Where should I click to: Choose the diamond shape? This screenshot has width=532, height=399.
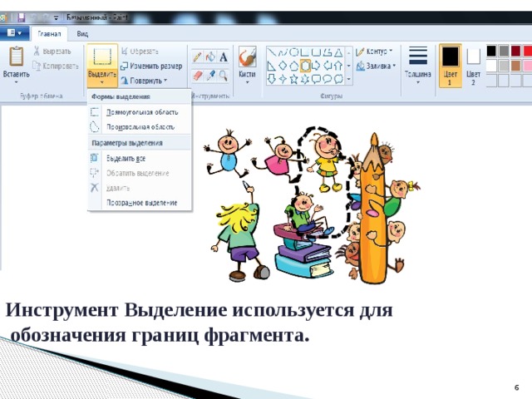point(283,66)
